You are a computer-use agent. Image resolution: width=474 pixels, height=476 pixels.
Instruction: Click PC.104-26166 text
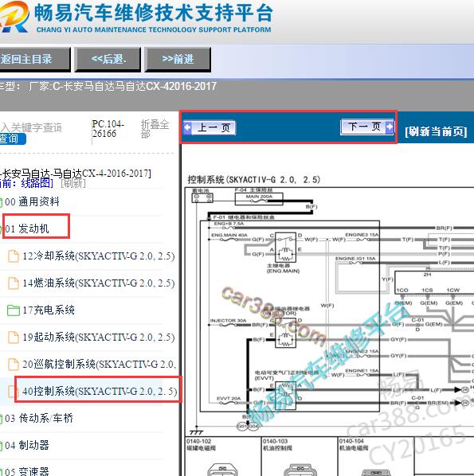point(108,129)
